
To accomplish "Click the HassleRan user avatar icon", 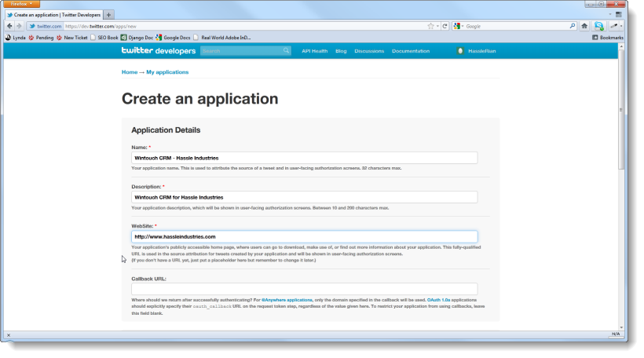I will [x=460, y=51].
